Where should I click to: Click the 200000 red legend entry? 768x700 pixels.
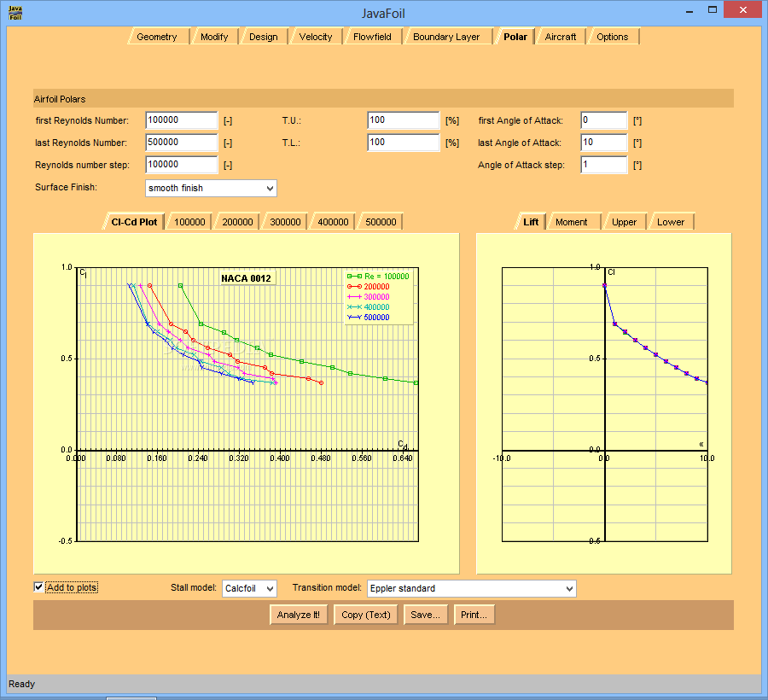coord(369,287)
